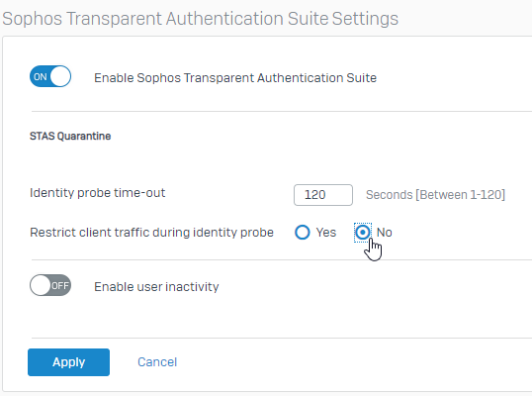Click the white knob of the ON switch
Screen dimensions: 532x396
click(60, 76)
